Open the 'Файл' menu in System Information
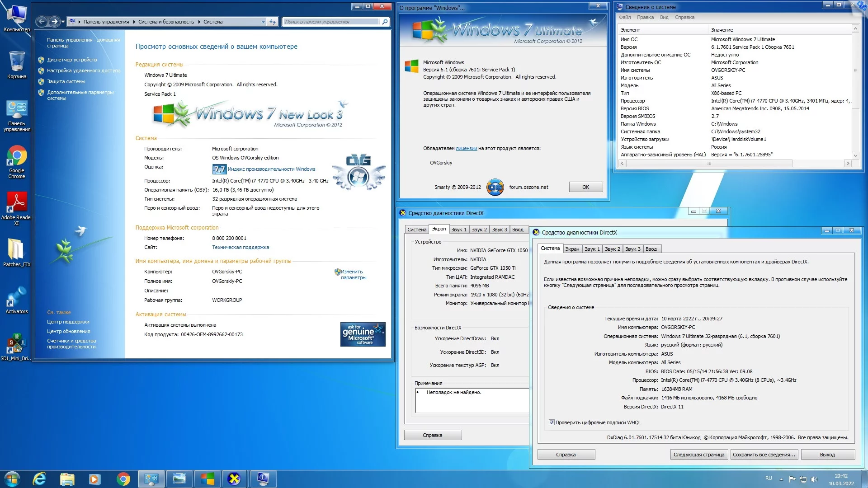This screenshot has width=868, height=488. point(625,17)
